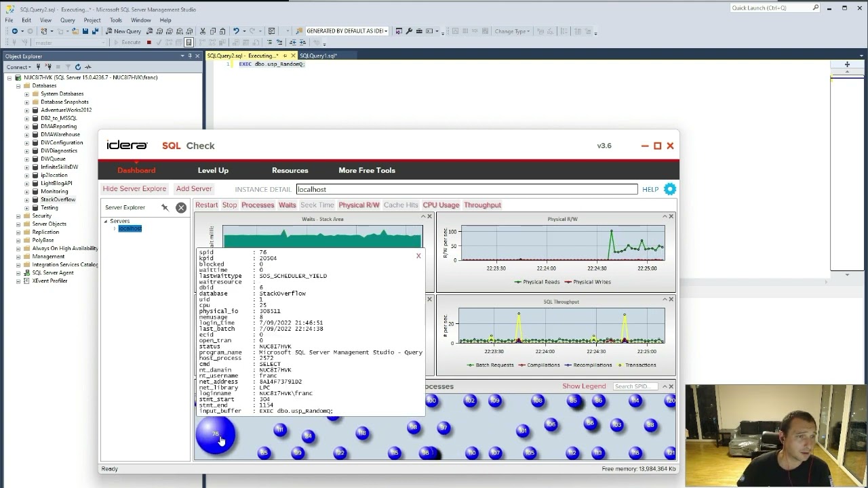Open the Level Up tab in SQL Check
The image size is (868, 488).
(213, 170)
